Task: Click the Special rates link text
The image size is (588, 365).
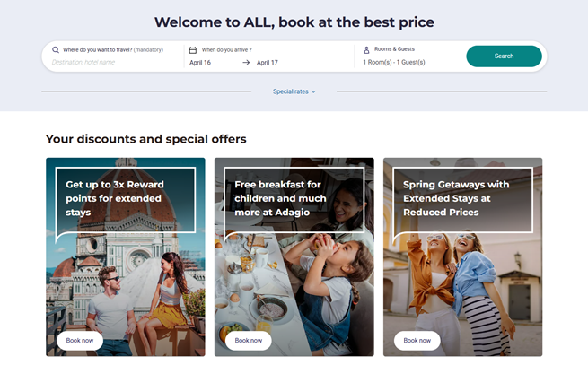Action: pos(291,91)
